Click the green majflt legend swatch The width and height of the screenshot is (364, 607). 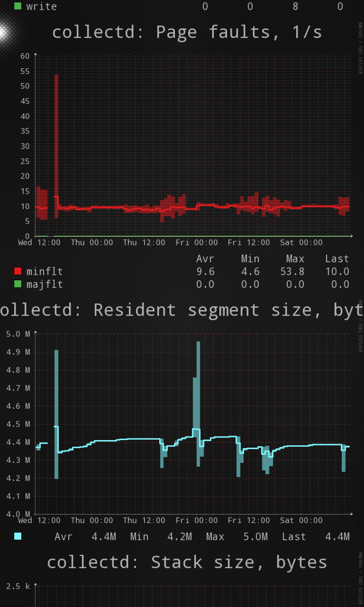18,284
